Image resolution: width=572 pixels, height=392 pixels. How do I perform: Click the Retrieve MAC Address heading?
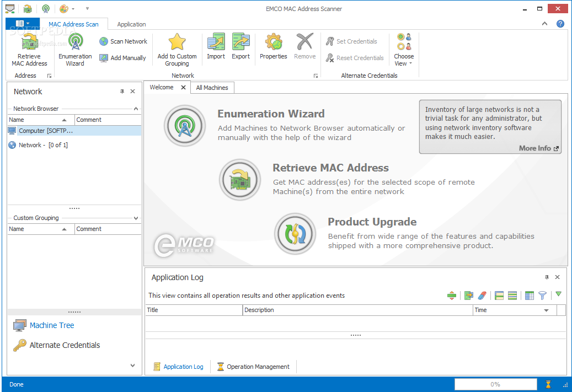[x=330, y=168]
